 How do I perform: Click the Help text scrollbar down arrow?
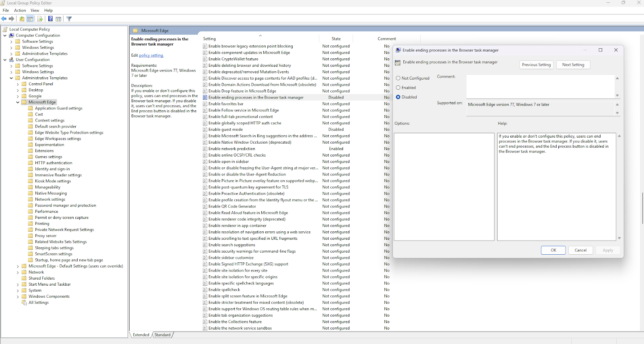coord(619,238)
